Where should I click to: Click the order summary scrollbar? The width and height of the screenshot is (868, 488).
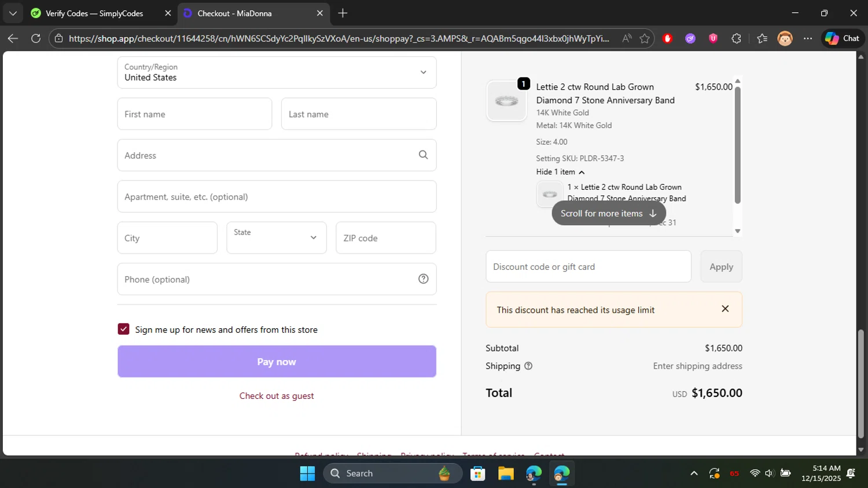[737, 145]
